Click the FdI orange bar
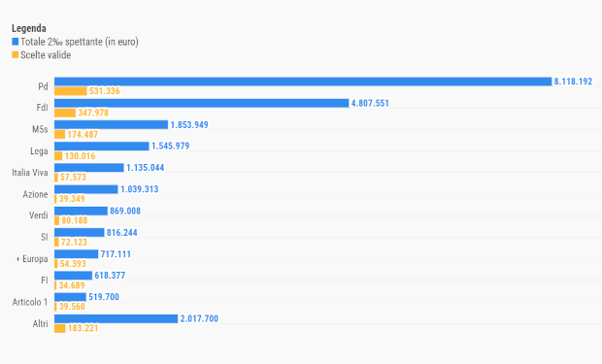Viewport: 602px width, 364px height. pos(65,113)
